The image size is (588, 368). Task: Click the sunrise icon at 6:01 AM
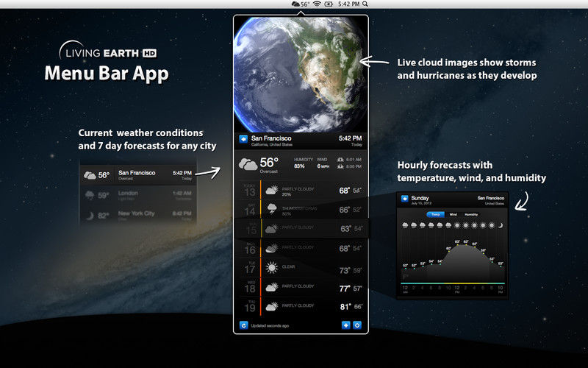(340, 160)
